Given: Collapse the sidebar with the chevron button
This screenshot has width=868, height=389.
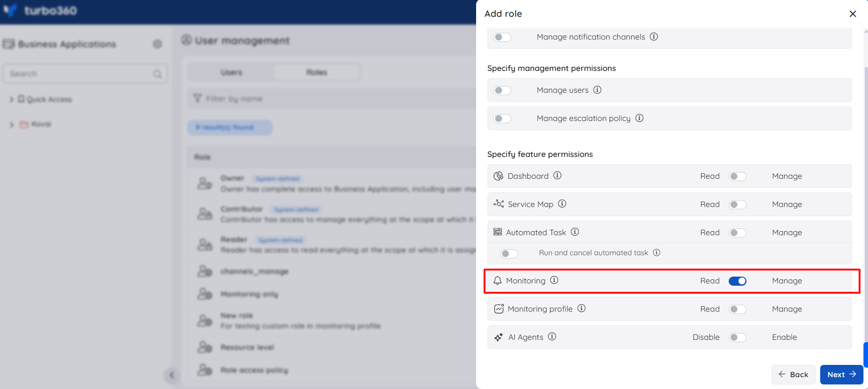Looking at the screenshot, I should pos(171,375).
